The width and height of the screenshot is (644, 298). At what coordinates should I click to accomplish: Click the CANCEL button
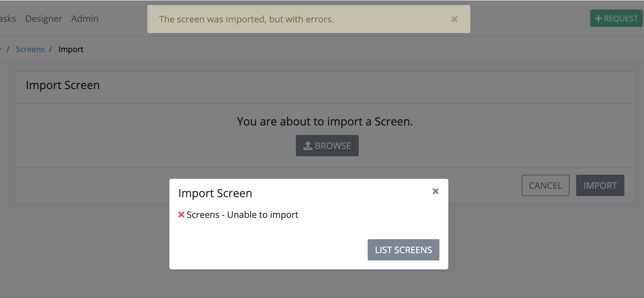[x=545, y=185]
